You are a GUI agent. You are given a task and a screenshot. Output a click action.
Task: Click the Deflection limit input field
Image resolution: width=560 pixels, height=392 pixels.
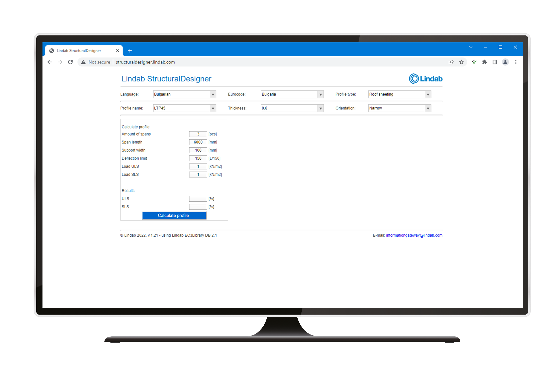[198, 158]
